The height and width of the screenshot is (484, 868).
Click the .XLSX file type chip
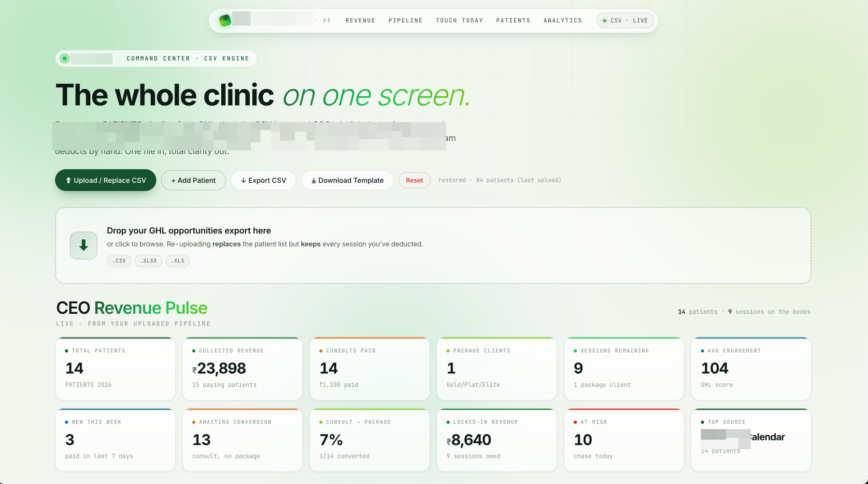(148, 261)
